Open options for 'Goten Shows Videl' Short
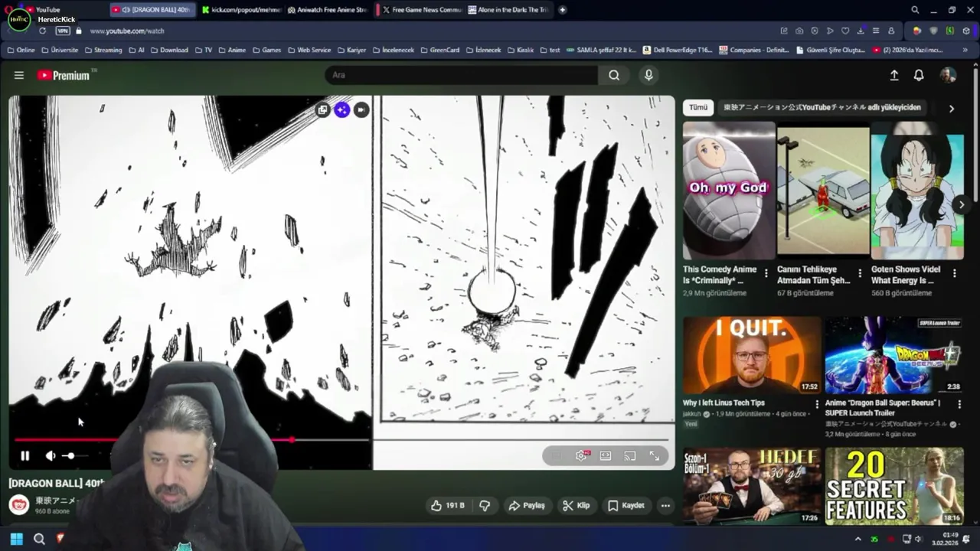 point(954,273)
